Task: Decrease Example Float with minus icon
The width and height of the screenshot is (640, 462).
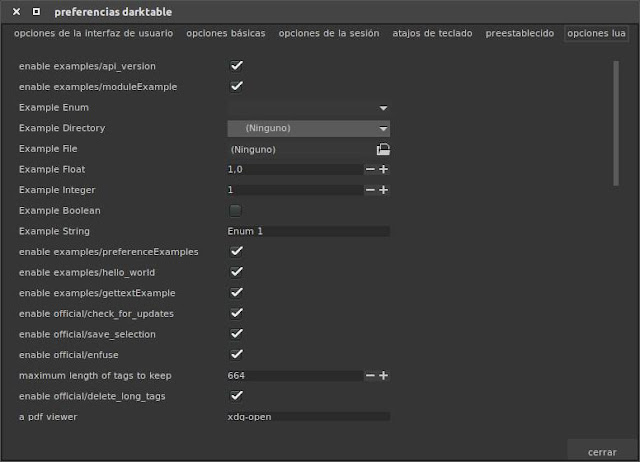Action: tap(370, 169)
